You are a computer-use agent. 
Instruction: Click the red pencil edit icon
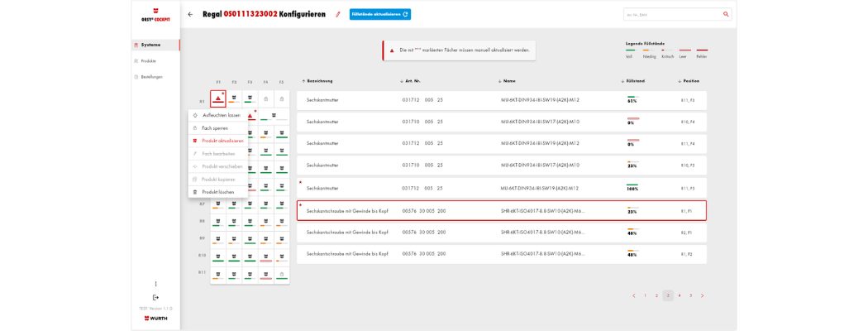(x=337, y=14)
